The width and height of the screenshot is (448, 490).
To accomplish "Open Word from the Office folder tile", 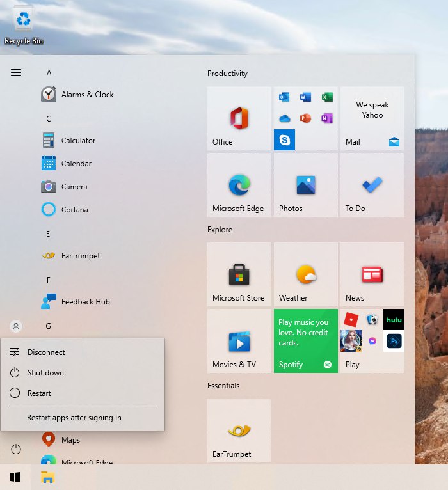I will pyautogui.click(x=305, y=97).
